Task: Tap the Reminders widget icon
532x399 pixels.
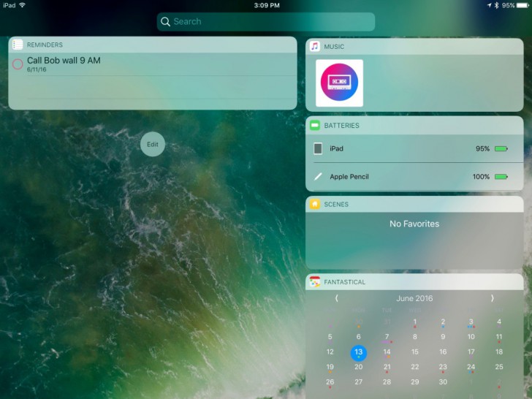Action: click(x=18, y=45)
